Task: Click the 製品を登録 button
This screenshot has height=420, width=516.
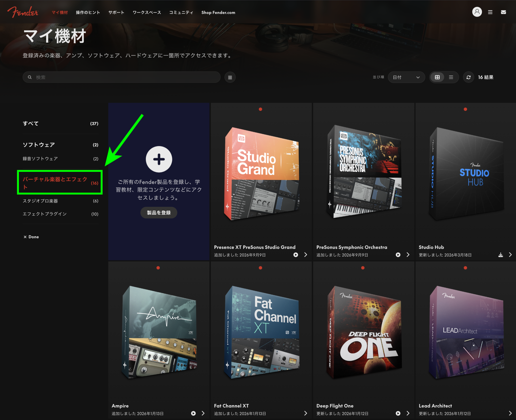Action: click(x=159, y=213)
